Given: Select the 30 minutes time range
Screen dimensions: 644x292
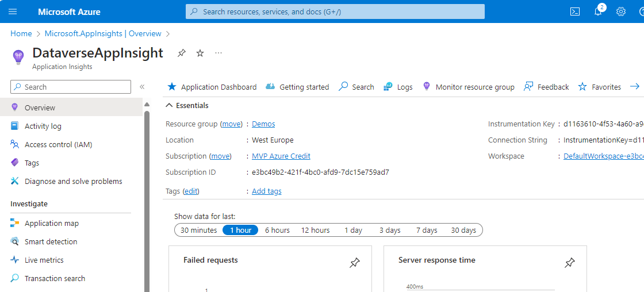Looking at the screenshot, I should coord(198,230).
